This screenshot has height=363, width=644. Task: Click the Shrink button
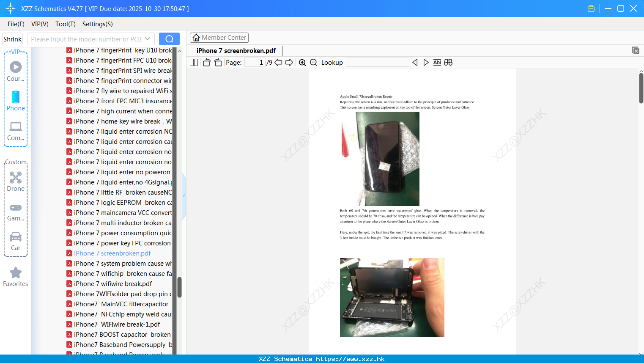coord(13,39)
